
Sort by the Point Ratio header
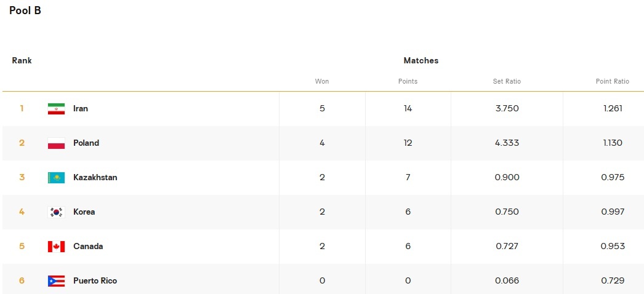pos(612,81)
